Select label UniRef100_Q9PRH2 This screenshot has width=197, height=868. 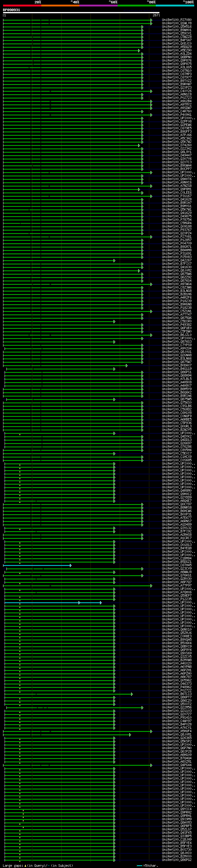[176, 812]
